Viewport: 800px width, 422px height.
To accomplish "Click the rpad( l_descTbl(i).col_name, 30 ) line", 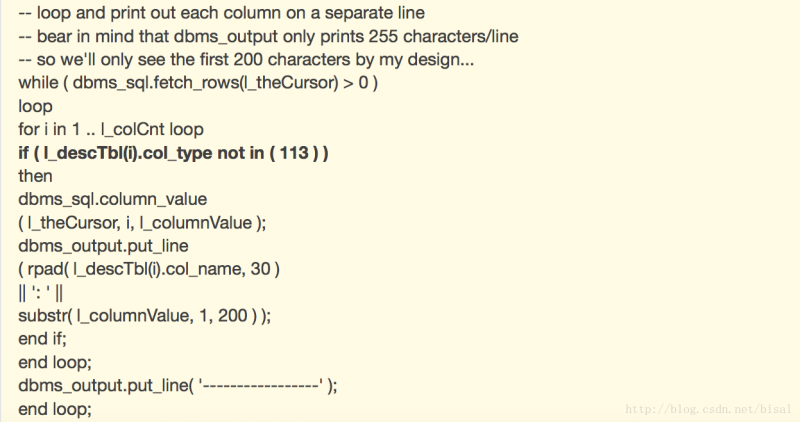I will 147,268.
